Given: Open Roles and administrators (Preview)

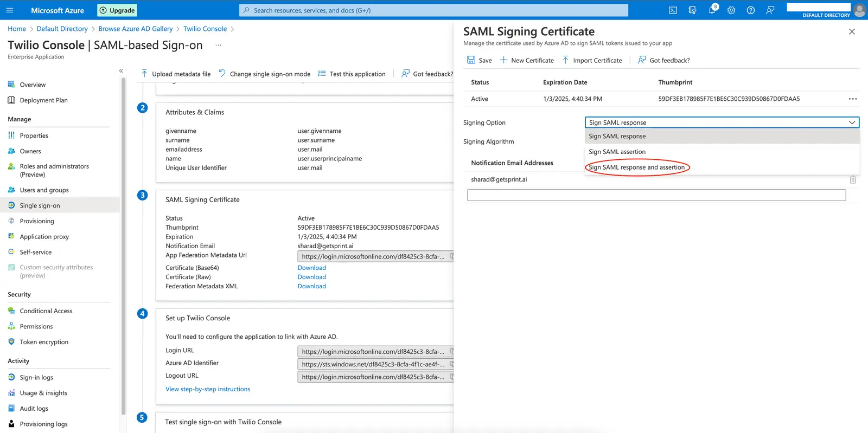Looking at the screenshot, I should 54,170.
